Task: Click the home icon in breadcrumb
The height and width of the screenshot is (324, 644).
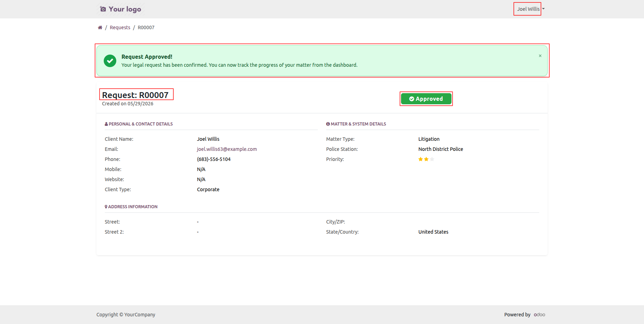Action: (100, 27)
